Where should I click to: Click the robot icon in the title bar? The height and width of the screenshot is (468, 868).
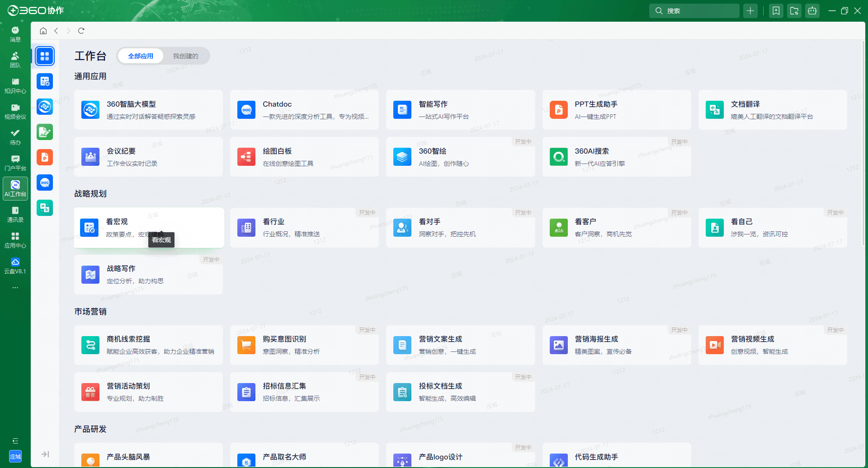click(x=812, y=11)
